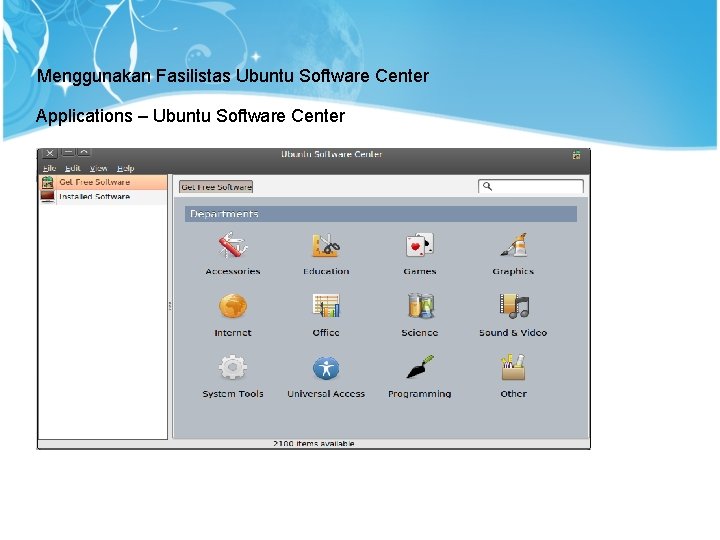This screenshot has width=720, height=540.
Task: Open the Office department icon
Action: [326, 306]
